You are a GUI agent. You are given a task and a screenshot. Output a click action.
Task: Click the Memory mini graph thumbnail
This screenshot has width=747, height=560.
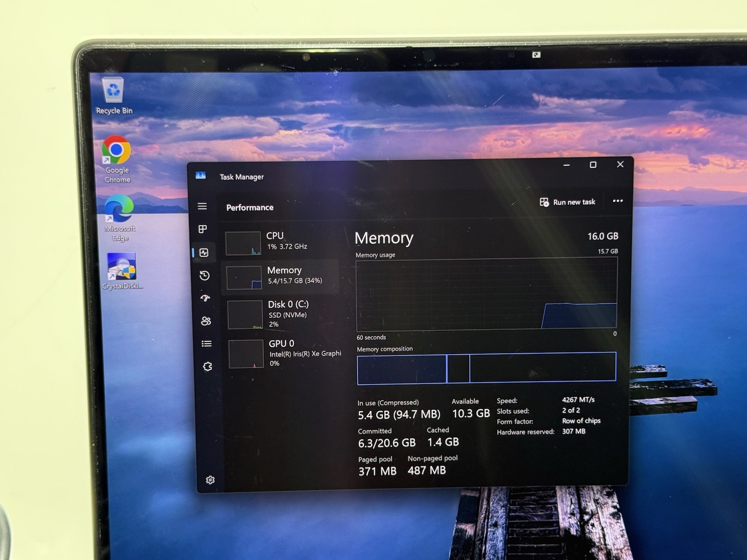[x=244, y=278]
